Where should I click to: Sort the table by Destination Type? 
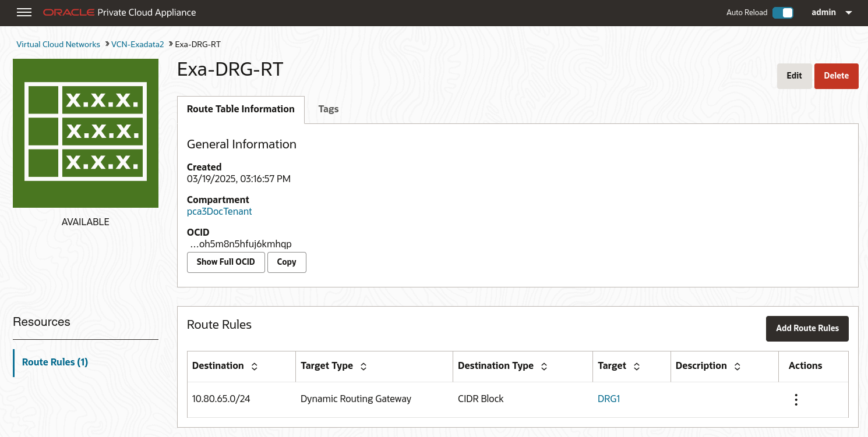pyautogui.click(x=544, y=366)
